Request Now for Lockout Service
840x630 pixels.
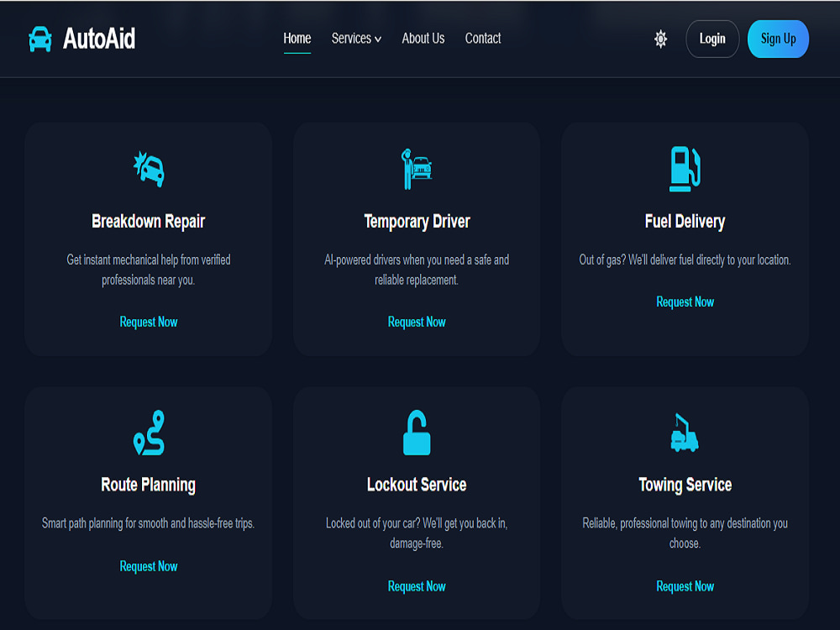click(x=417, y=586)
